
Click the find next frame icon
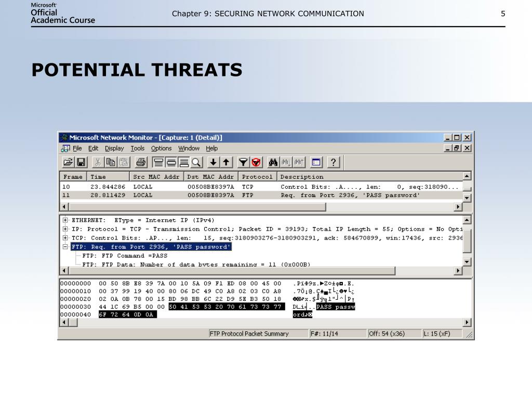tap(286, 163)
